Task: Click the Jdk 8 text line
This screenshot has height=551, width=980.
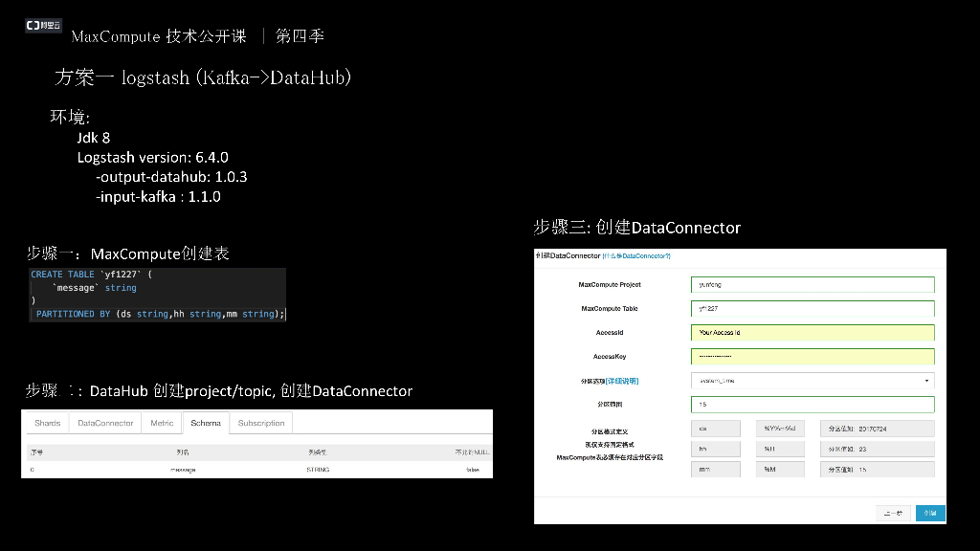Action: point(93,138)
